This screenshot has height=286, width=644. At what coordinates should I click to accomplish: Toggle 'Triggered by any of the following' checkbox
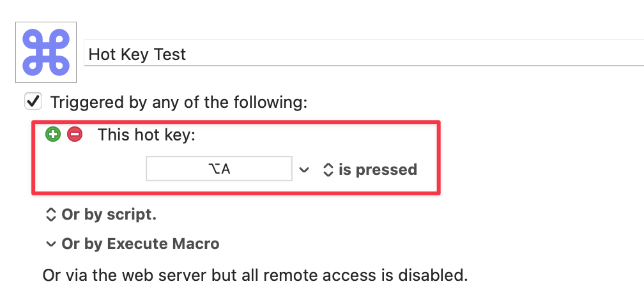click(x=33, y=102)
